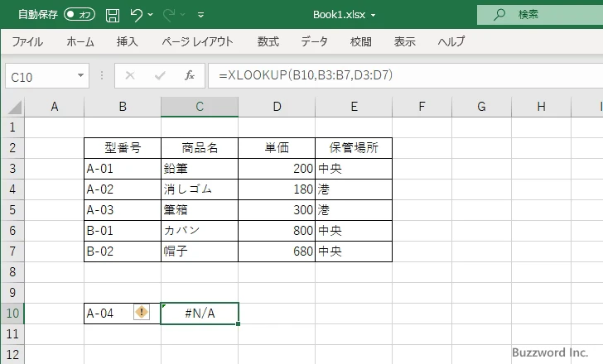Viewport: 603px width, 364px height.
Task: Select cell with カバン
Action: [x=200, y=231]
